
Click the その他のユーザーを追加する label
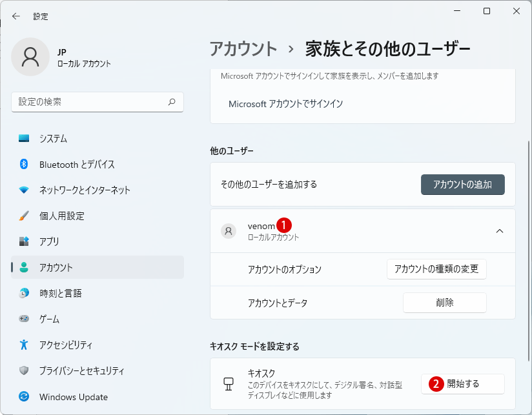[269, 185]
